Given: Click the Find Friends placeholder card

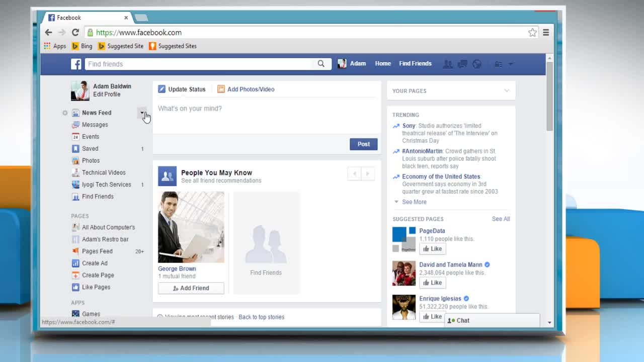Looking at the screenshot, I should pyautogui.click(x=266, y=243).
